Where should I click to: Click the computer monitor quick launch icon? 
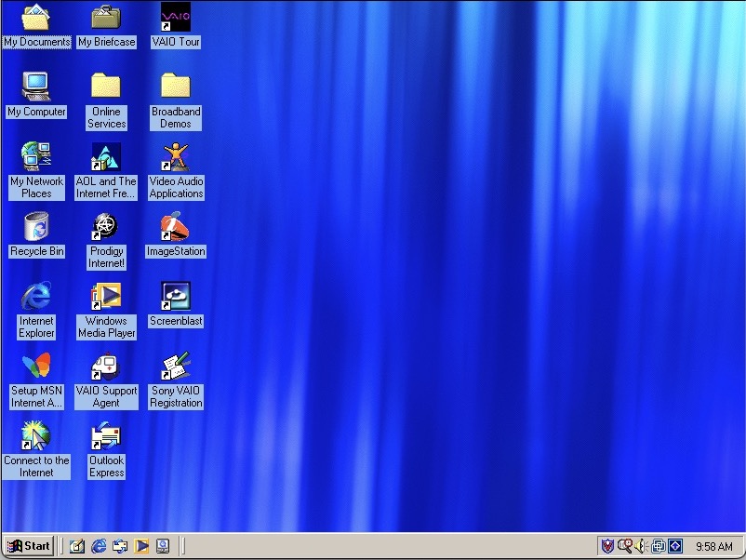point(163,546)
